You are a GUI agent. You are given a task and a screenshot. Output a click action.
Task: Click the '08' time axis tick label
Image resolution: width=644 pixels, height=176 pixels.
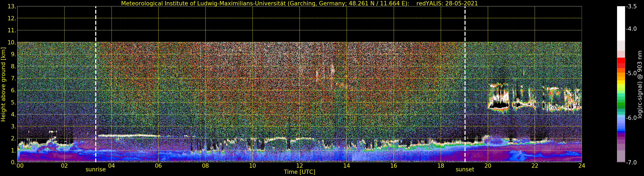click(205, 166)
